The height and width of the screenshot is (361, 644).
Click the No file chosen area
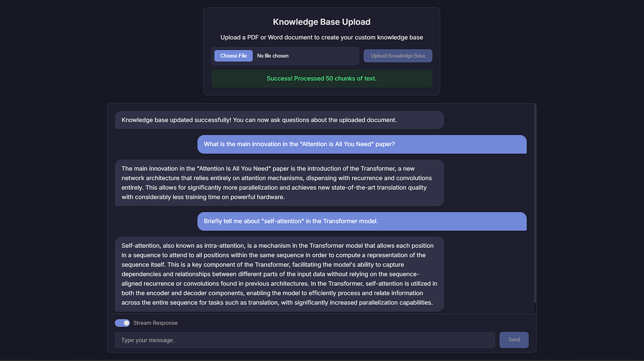pyautogui.click(x=273, y=55)
